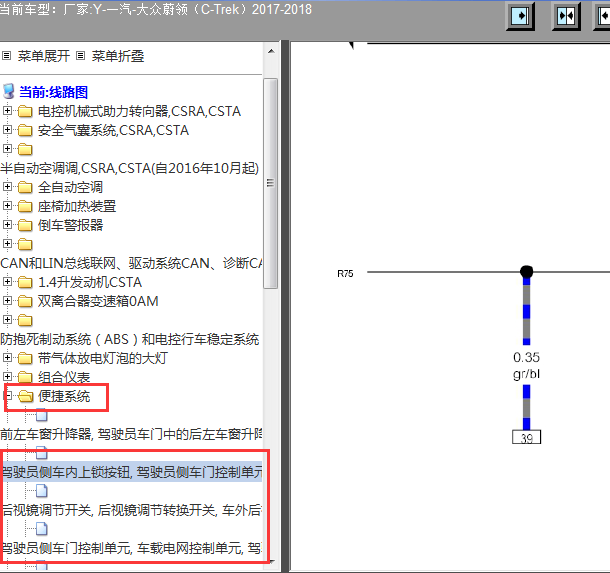Expand the CAN和LIN总线联网 folder node
Screen dimensions: 610x573
pyautogui.click(x=7, y=243)
